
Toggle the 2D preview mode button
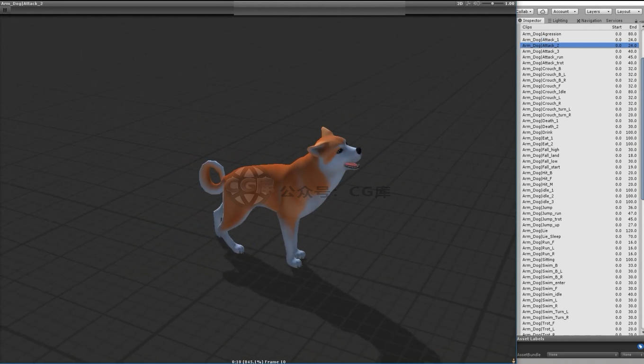tap(459, 4)
